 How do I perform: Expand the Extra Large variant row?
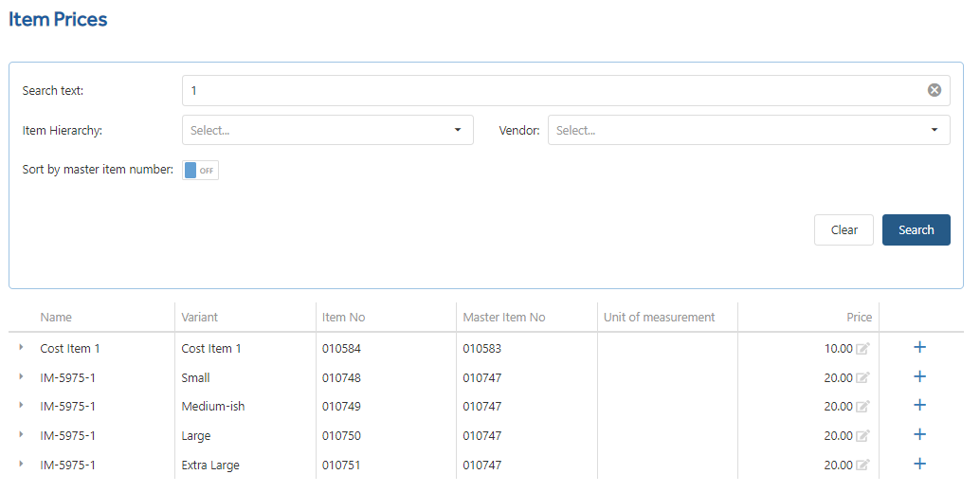pos(21,464)
